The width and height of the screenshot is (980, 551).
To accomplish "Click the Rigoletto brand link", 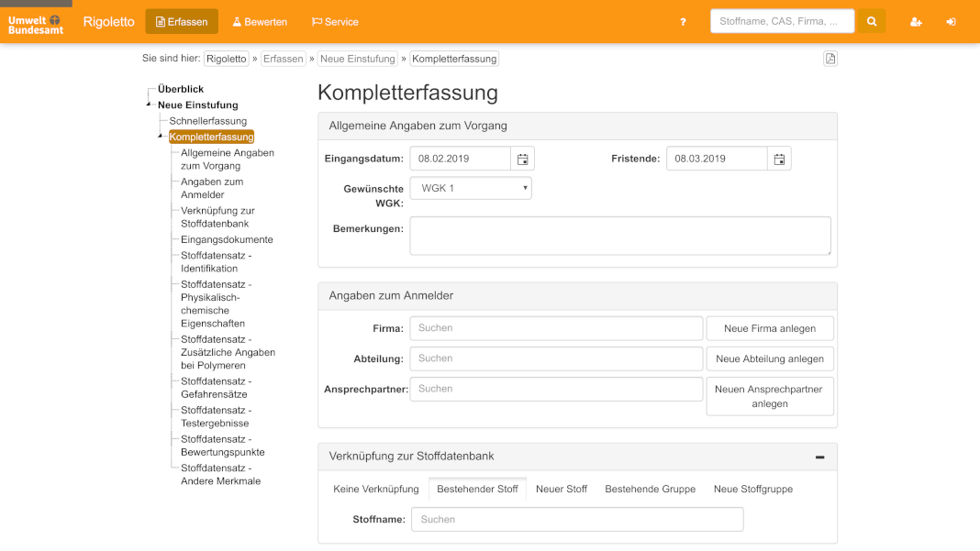I will tap(109, 22).
